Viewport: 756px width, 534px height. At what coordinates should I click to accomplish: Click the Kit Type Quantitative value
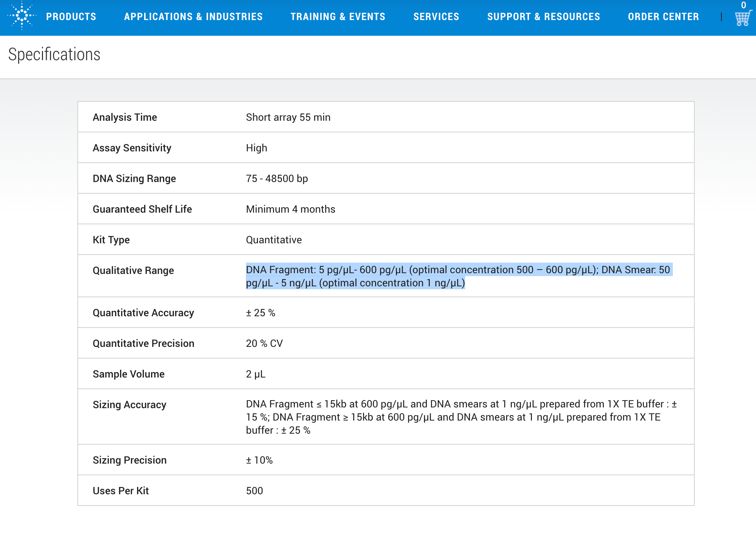point(274,240)
